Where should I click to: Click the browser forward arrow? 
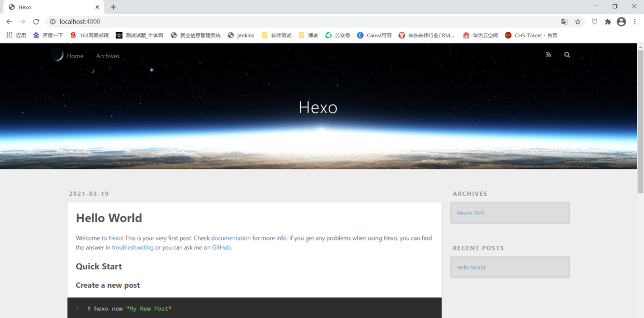pyautogui.click(x=22, y=22)
